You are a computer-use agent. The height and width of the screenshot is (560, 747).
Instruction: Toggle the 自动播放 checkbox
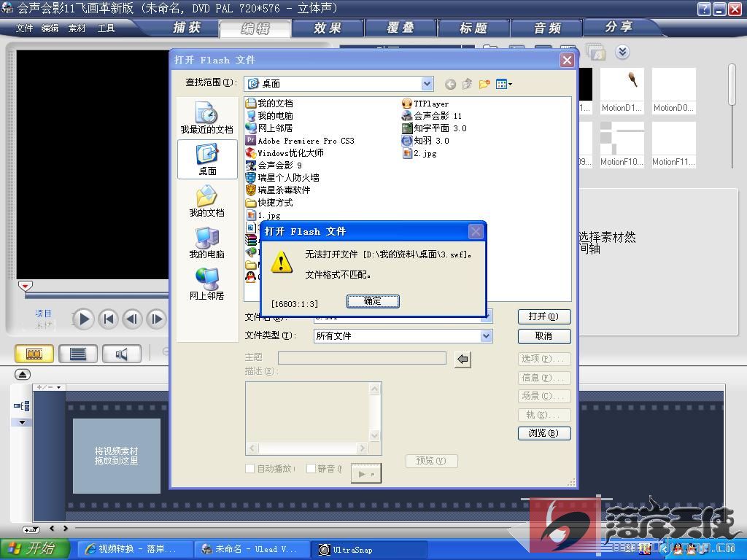(249, 469)
